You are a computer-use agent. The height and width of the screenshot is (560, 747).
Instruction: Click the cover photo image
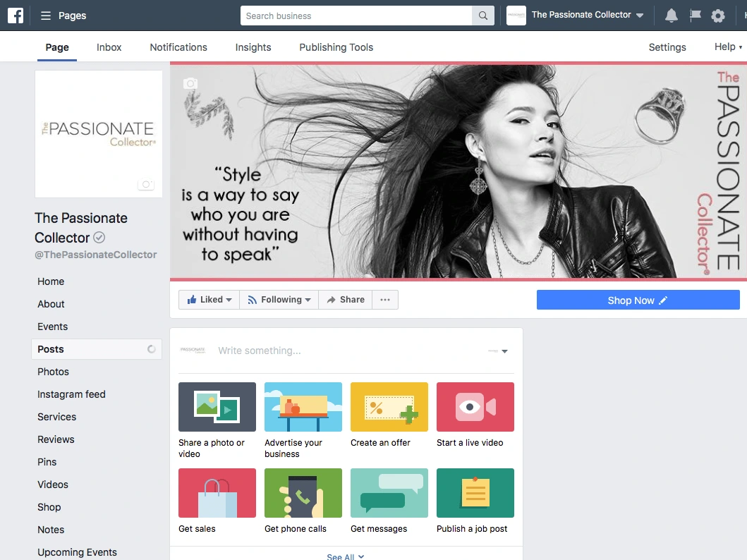click(x=458, y=171)
